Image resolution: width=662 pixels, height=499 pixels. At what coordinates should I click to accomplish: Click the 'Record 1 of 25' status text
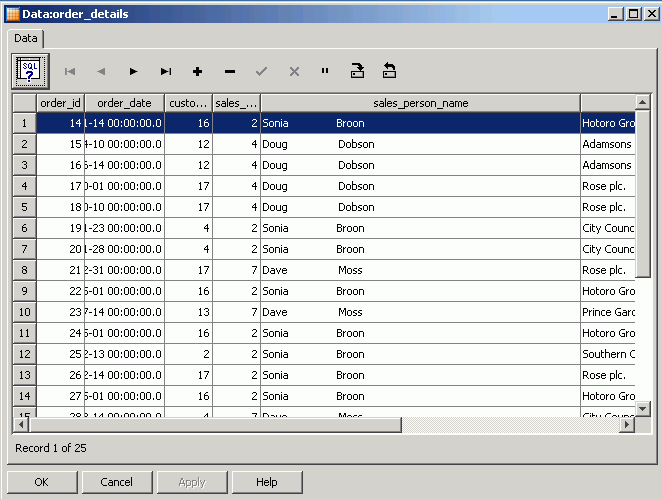51,448
